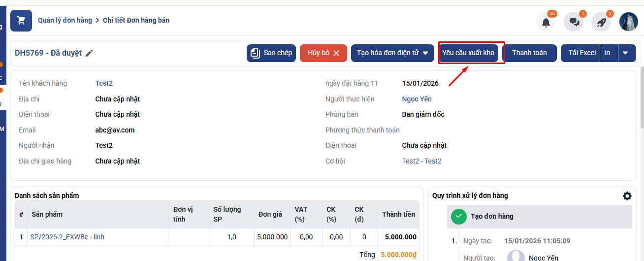The image size is (644, 261).
Task: Click the Yêu cầu xuất kho button
Action: coord(468,53)
